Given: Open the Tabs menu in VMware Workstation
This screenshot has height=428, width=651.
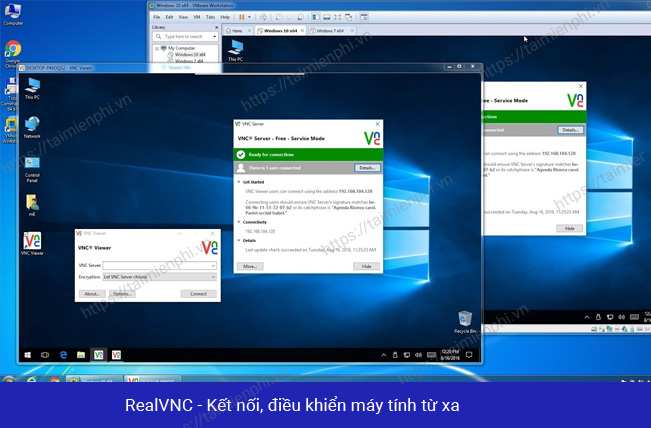Looking at the screenshot, I should pos(210,17).
